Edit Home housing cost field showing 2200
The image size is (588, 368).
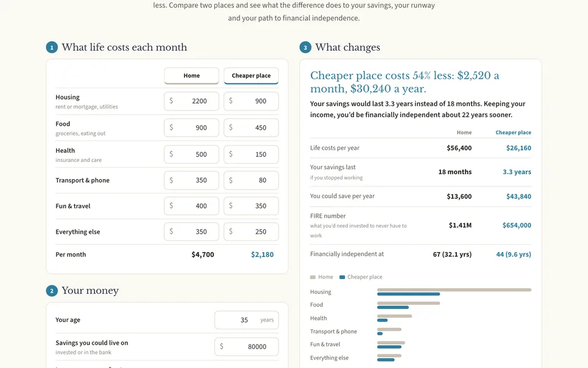point(191,101)
